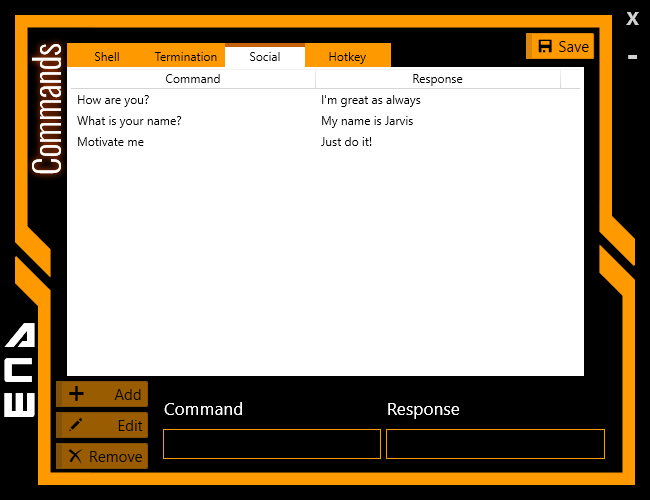Switch to the Shell tab
Screen dimensions: 650x500
click(107, 57)
